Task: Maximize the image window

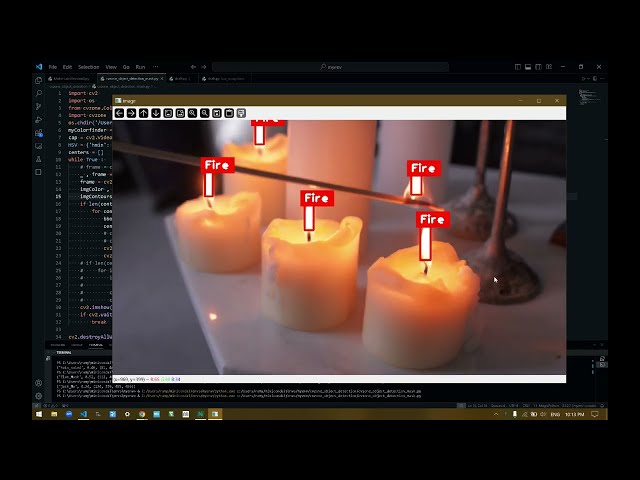Action: coord(539,100)
